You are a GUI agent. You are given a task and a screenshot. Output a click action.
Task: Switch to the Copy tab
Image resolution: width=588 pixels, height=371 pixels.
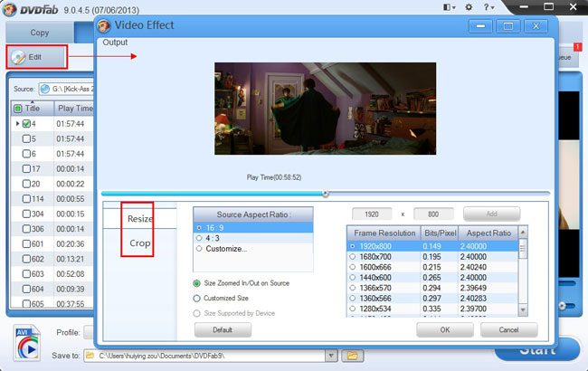(40, 33)
